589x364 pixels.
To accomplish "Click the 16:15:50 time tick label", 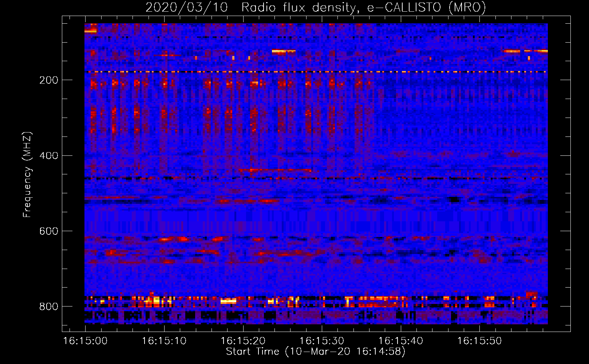I will click(x=479, y=341).
